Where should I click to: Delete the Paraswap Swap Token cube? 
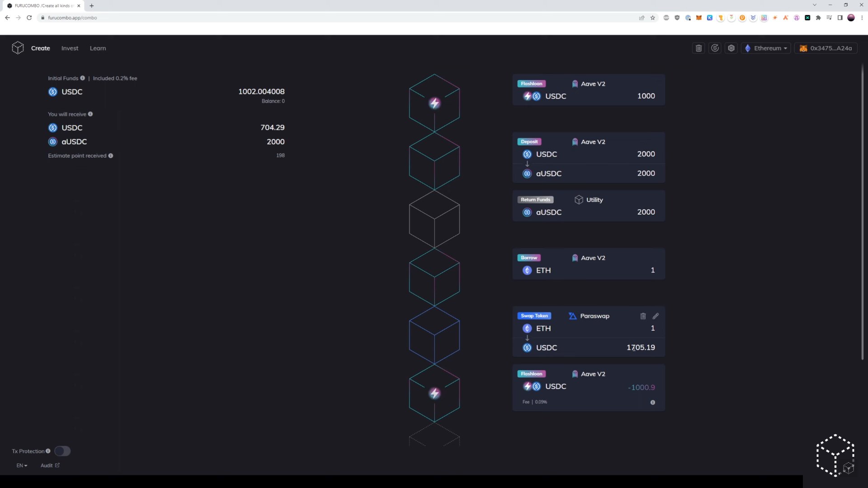[x=643, y=316]
